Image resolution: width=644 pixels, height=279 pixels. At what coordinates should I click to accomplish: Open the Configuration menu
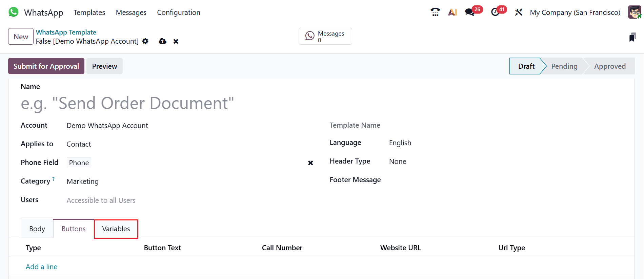pos(179,12)
